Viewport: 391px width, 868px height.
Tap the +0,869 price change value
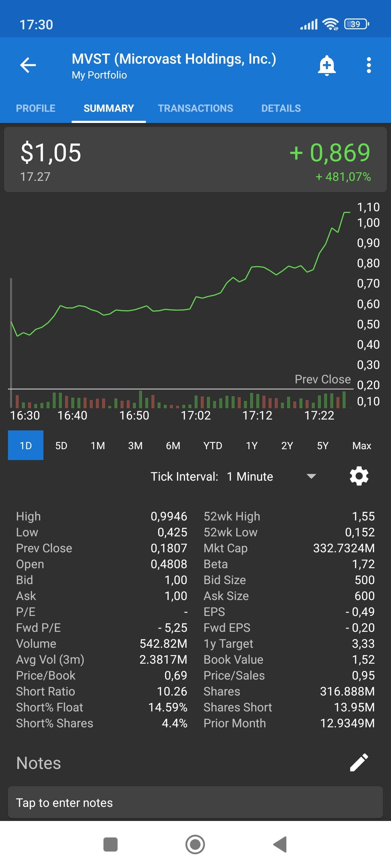pos(330,153)
